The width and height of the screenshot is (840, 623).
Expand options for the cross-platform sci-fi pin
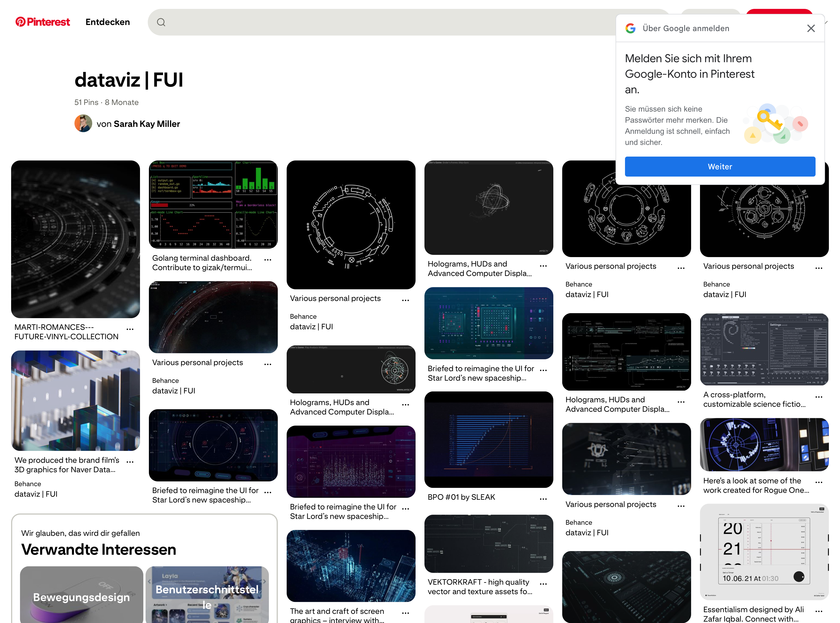point(819,397)
